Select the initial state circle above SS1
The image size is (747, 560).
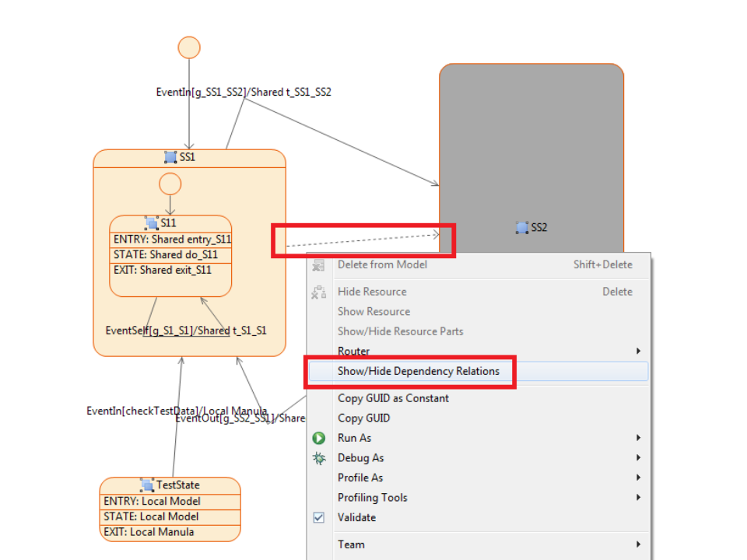tap(189, 47)
